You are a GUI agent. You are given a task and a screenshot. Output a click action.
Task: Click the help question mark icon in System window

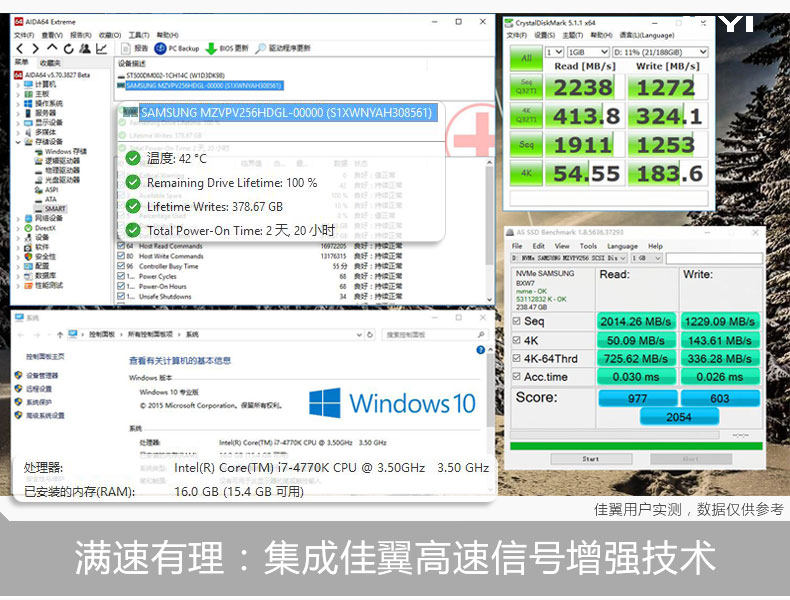pyautogui.click(x=481, y=350)
